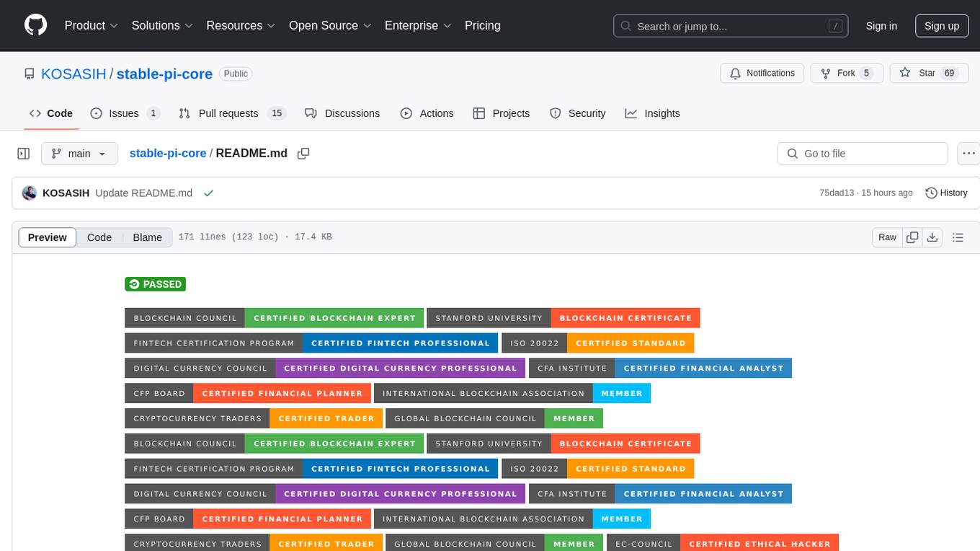
Task: Click the KOSASIH commit author avatar
Action: (30, 193)
